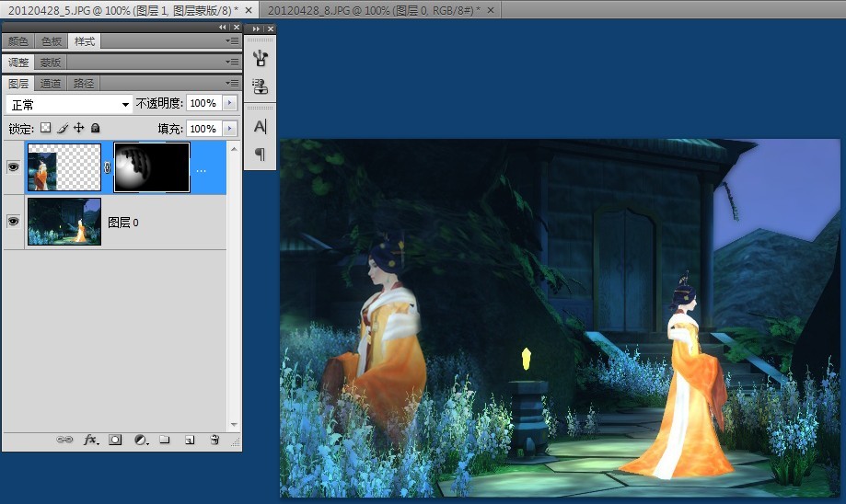Open the 图层 panel options menu
Screen dimensions: 846x504
pos(233,83)
